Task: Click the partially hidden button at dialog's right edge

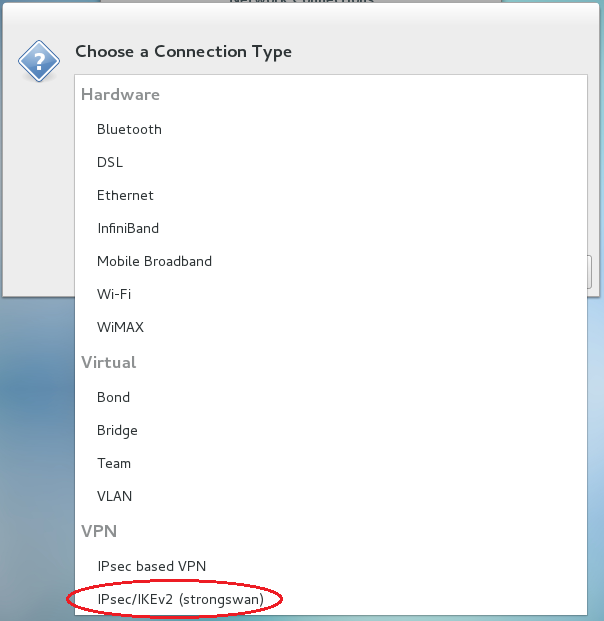Action: point(592,270)
